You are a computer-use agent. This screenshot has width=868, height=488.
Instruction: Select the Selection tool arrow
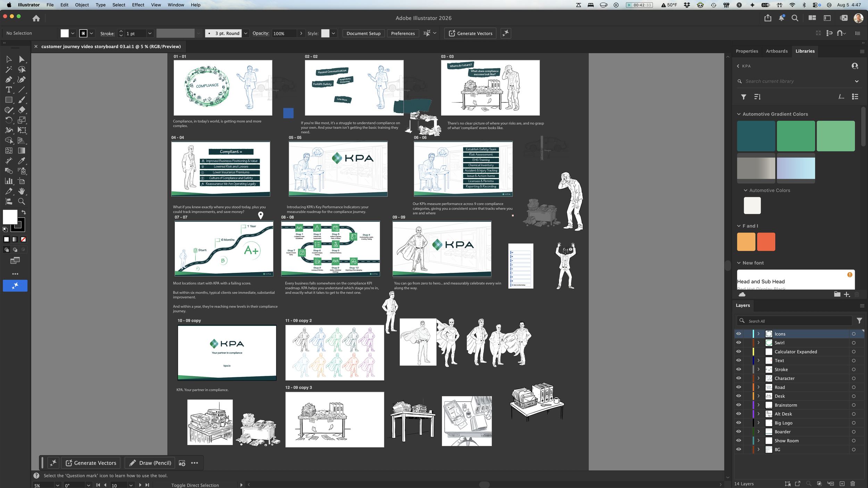click(9, 59)
